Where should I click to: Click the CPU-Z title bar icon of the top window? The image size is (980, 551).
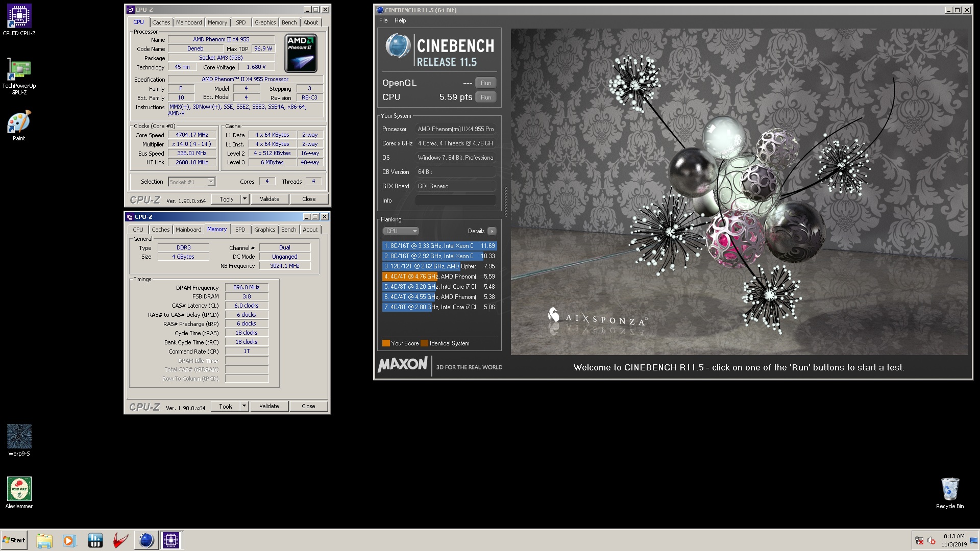[x=131, y=10]
